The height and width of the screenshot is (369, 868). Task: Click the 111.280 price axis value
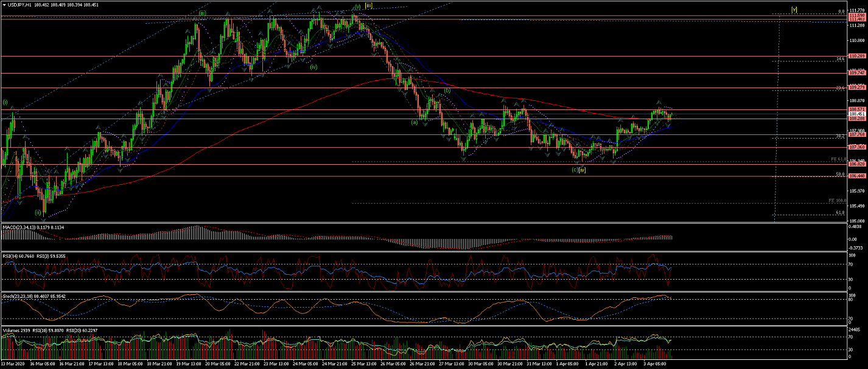coord(857,26)
